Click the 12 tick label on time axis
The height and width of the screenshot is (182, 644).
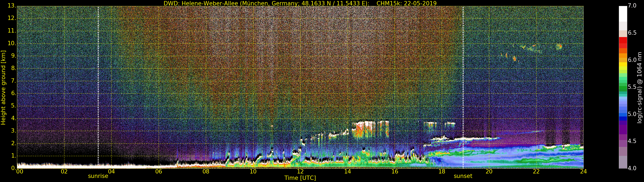[300, 172]
